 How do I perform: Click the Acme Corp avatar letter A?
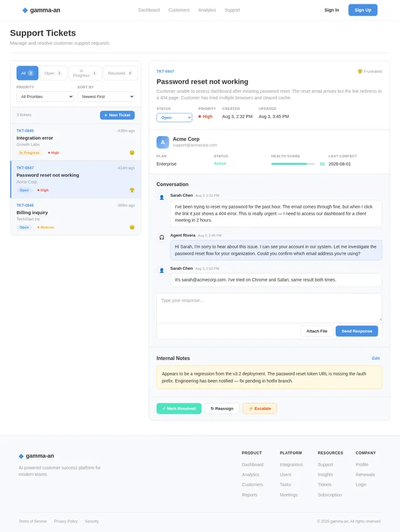tap(162, 142)
